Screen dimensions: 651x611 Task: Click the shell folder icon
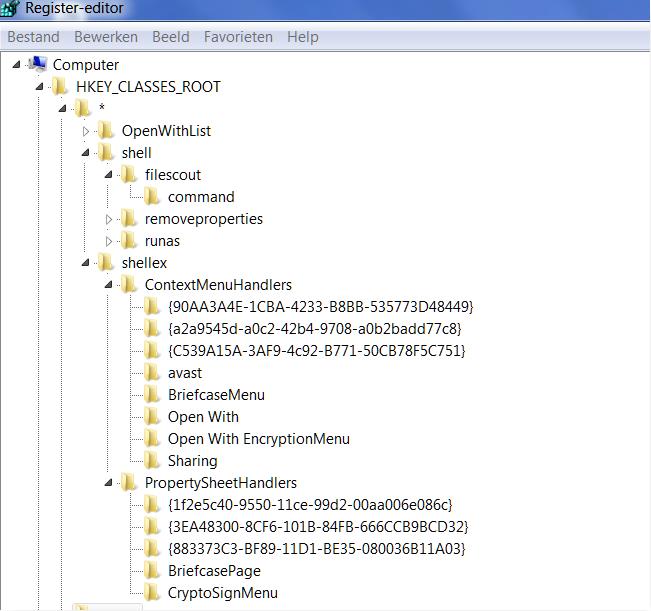pos(106,153)
